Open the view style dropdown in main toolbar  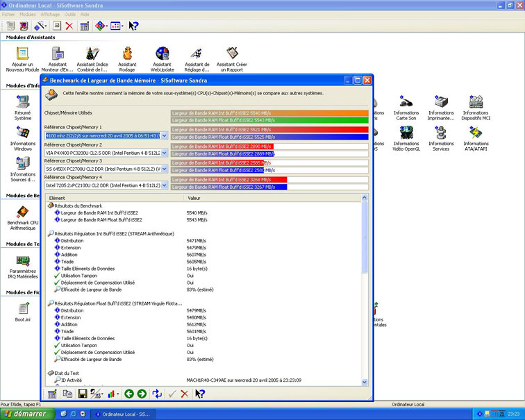click(x=122, y=26)
